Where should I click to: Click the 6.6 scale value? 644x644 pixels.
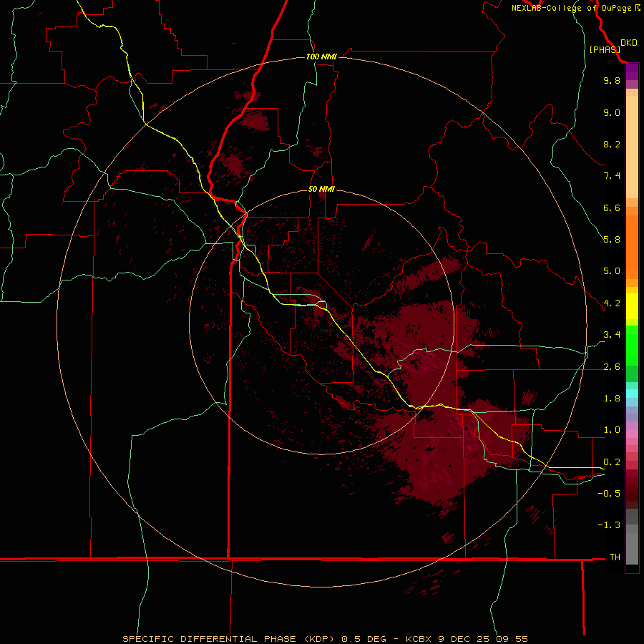click(x=612, y=208)
